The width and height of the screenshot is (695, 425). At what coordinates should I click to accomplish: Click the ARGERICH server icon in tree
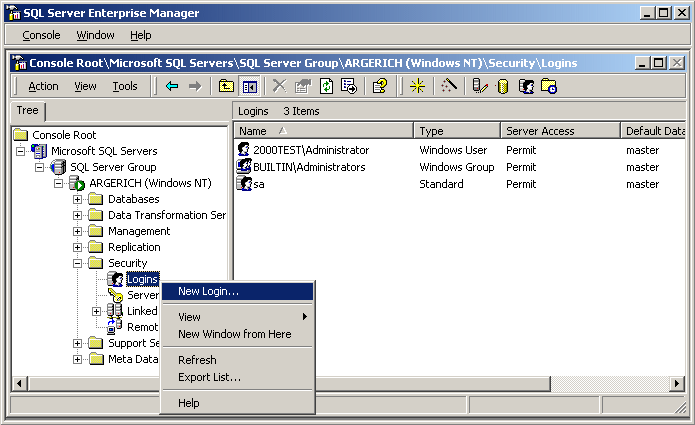[x=77, y=183]
